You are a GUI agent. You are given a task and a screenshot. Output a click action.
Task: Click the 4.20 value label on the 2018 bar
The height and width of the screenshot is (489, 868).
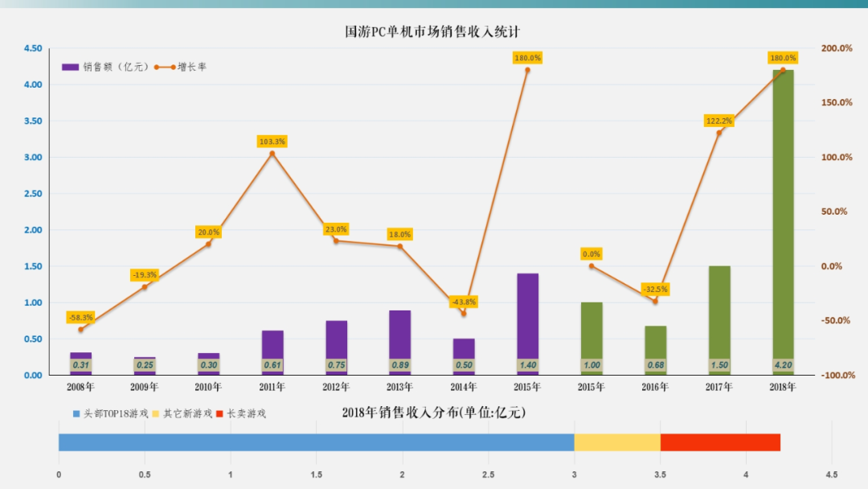[x=783, y=365]
